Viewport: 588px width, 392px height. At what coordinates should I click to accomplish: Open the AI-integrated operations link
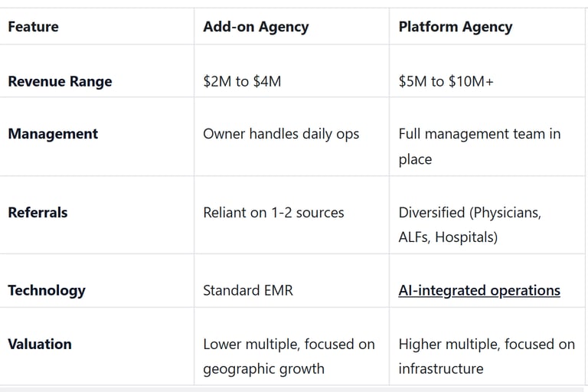[479, 290]
